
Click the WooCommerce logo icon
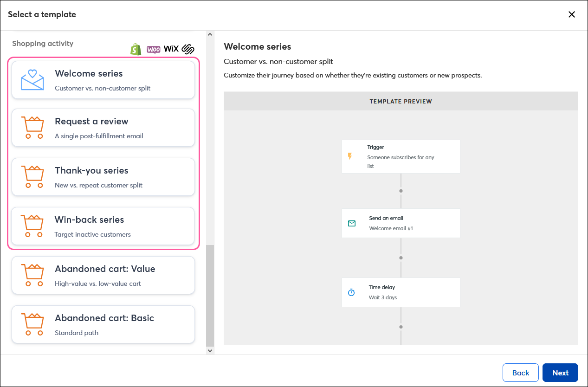click(154, 49)
